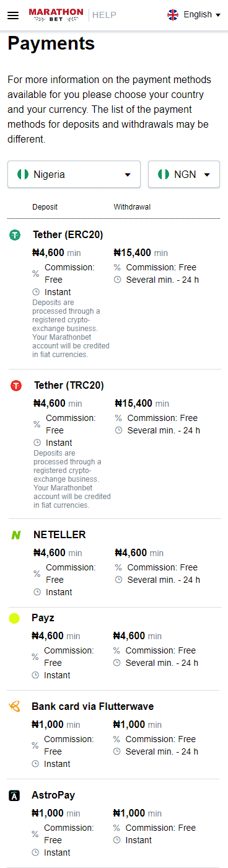Click the UK flag language icon
The image size is (228, 868).
(x=173, y=15)
